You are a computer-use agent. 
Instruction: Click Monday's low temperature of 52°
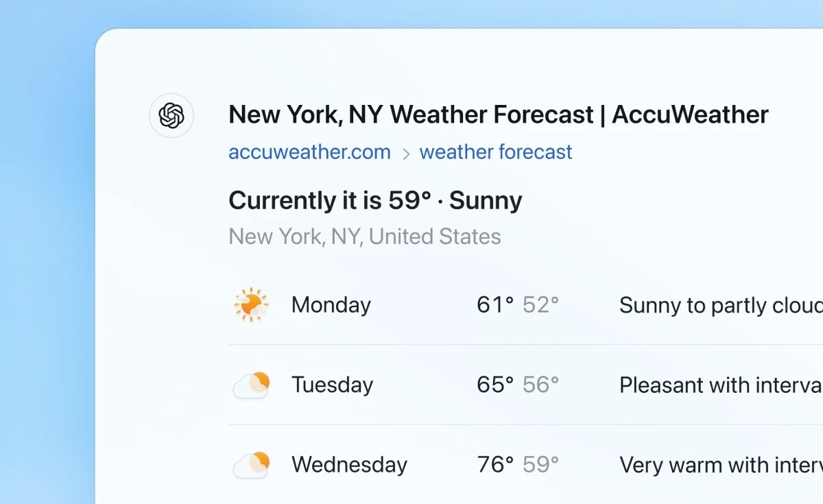click(540, 304)
